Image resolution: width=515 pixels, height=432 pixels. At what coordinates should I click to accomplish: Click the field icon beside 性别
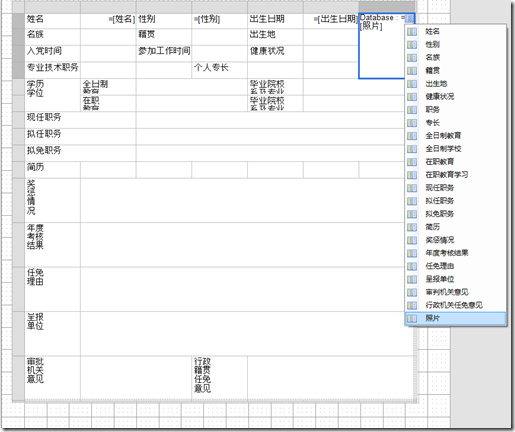pos(412,45)
